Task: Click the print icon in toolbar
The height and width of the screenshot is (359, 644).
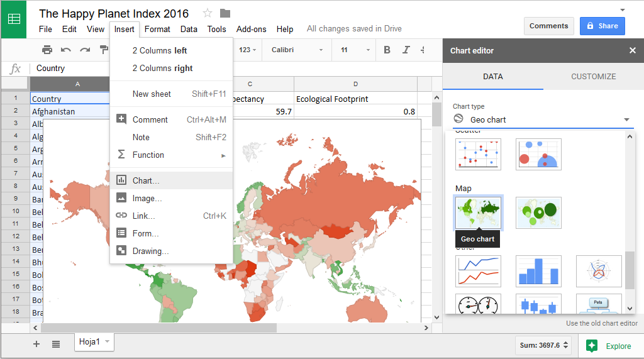Action: pyautogui.click(x=47, y=50)
